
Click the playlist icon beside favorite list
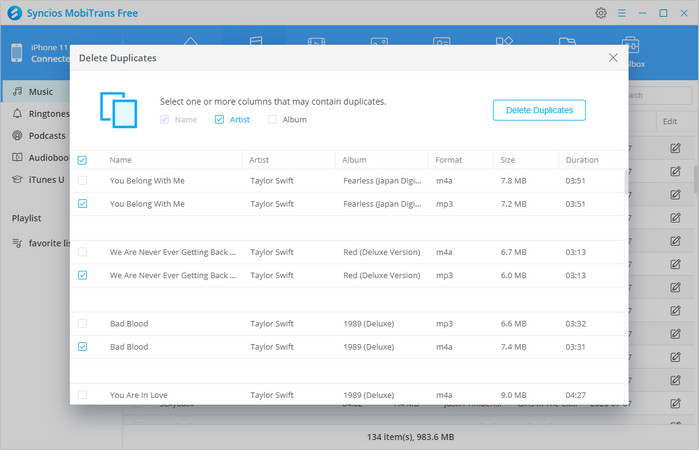[17, 243]
